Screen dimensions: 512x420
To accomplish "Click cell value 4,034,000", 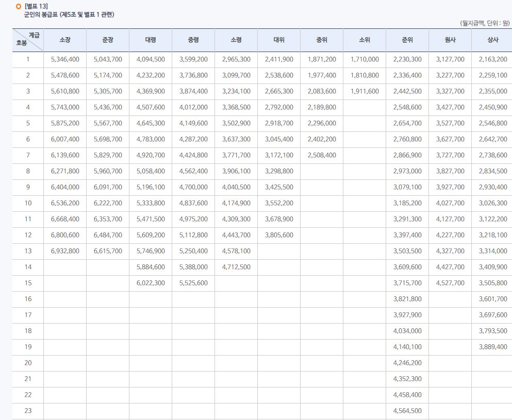I will pyautogui.click(x=407, y=331).
